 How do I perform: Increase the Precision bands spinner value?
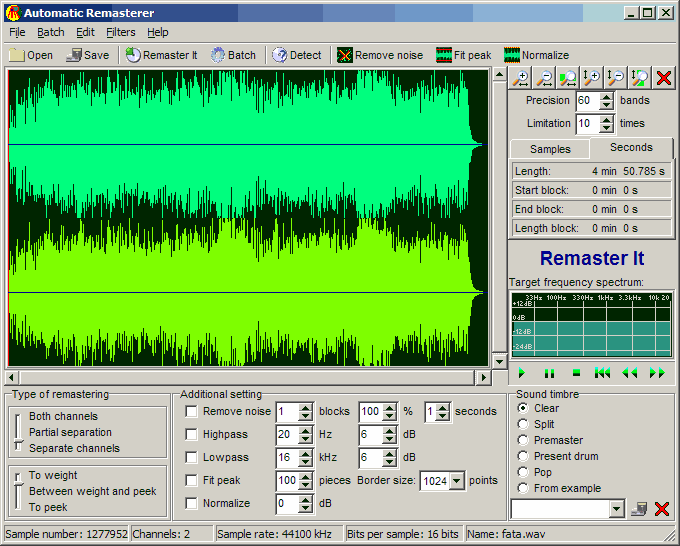(x=608, y=96)
